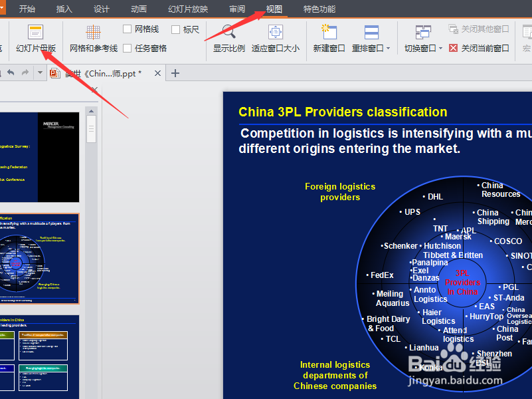Image resolution: width=532 pixels, height=399 pixels.
Task: Click 适应窗口大小 fit window icon
Action: pos(275,32)
